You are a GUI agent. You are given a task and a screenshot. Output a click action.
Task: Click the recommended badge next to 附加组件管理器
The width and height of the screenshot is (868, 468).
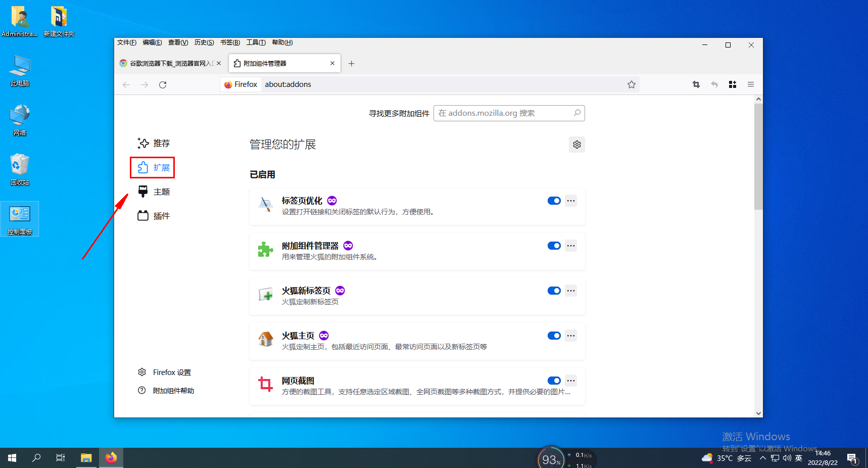[348, 246]
